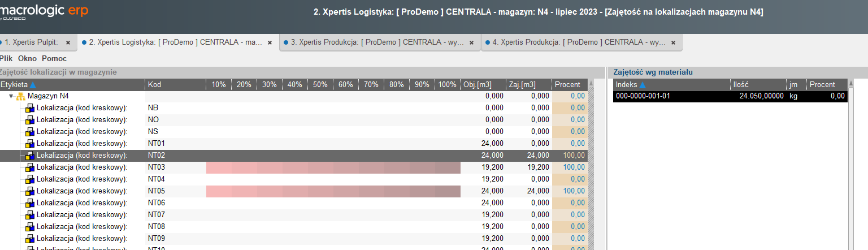The width and height of the screenshot is (868, 250).
Task: Click the Magazyn N4 warehouse icon
Action: [21, 96]
